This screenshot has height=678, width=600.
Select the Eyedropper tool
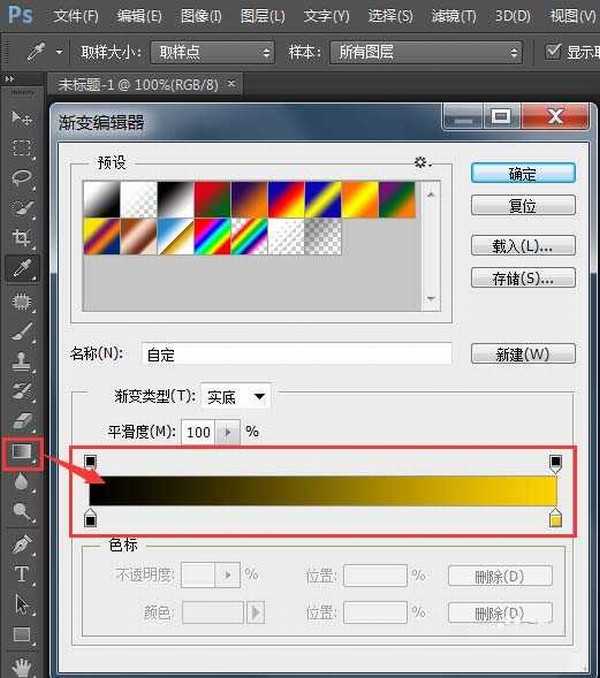(x=21, y=268)
